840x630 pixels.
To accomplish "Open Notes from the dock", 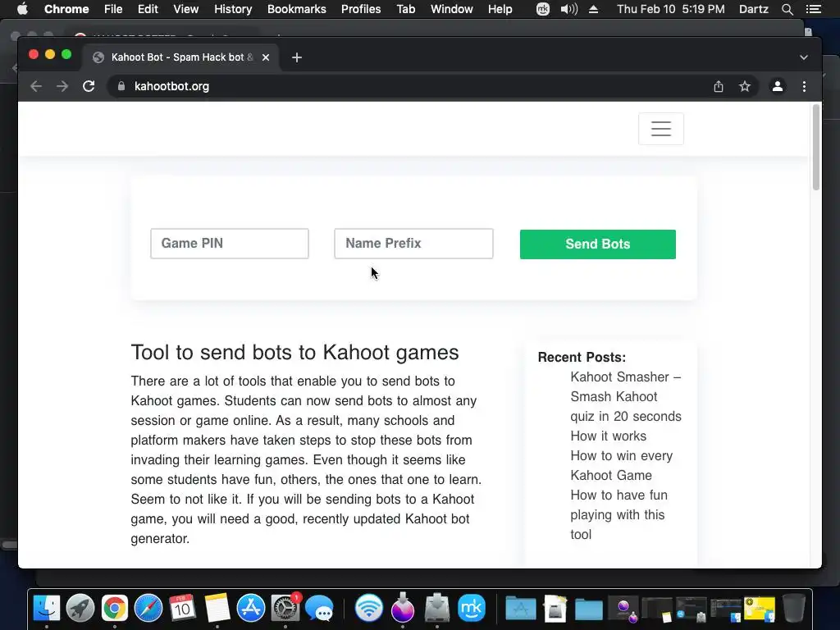I will point(217,609).
